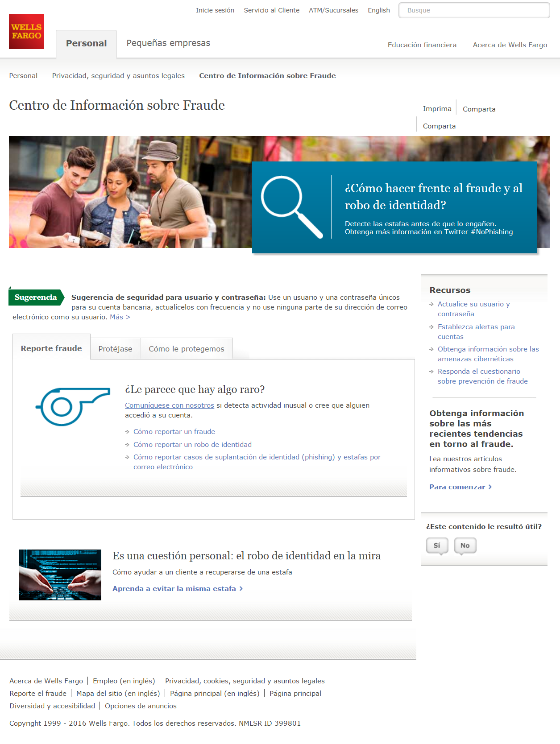
Task: Click the arrow beside Cómo reportar un fraude
Action: tap(127, 432)
